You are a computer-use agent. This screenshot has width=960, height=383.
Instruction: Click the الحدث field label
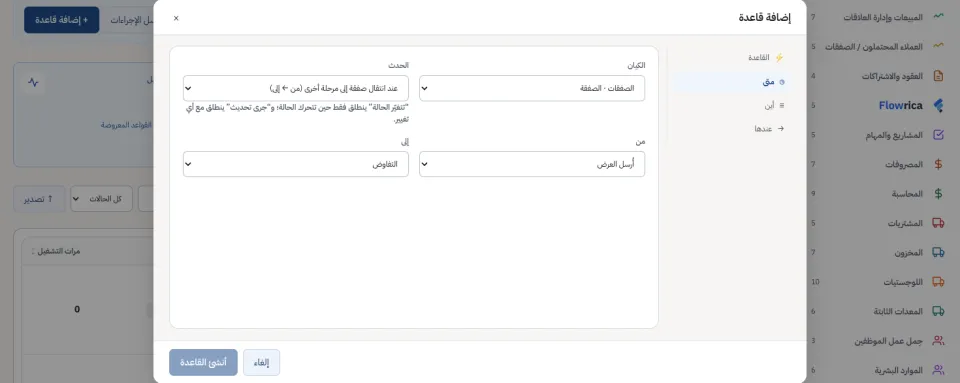click(x=398, y=65)
